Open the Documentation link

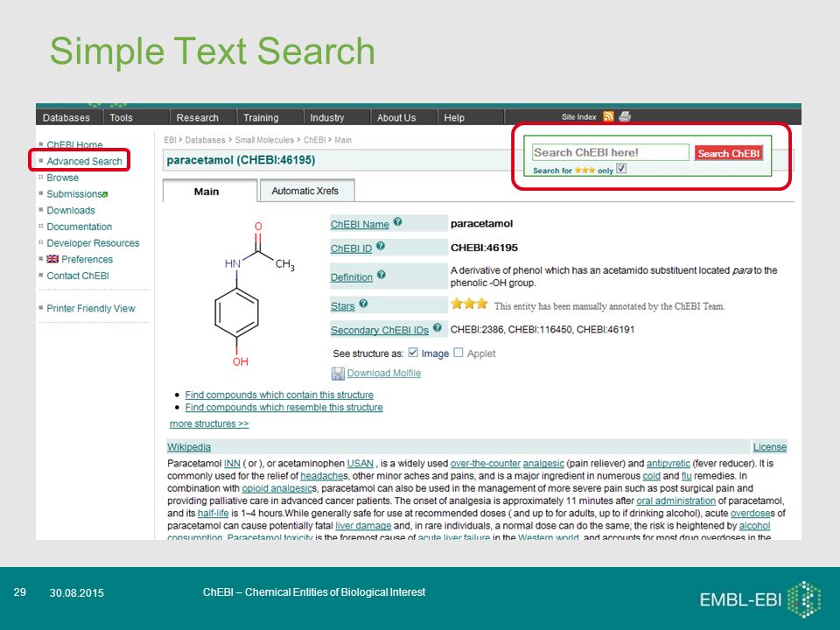[80, 227]
